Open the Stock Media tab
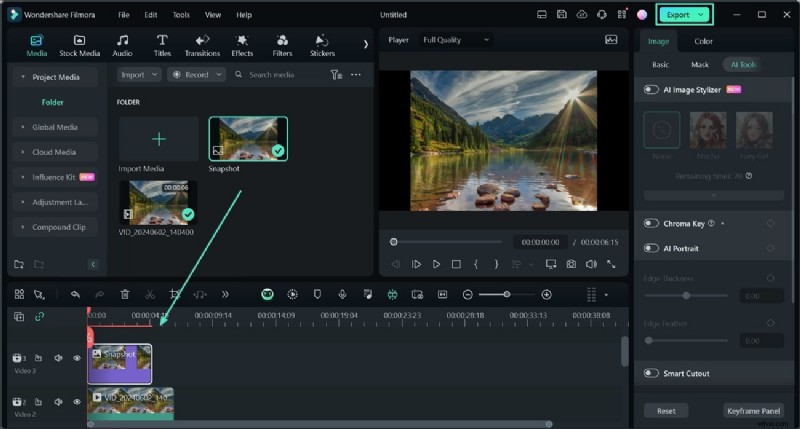Viewport: 800px width, 429px height. [79, 45]
